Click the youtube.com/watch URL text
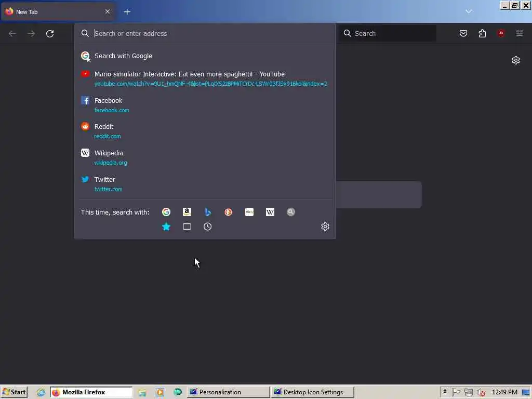The image size is (532, 399). (x=211, y=84)
